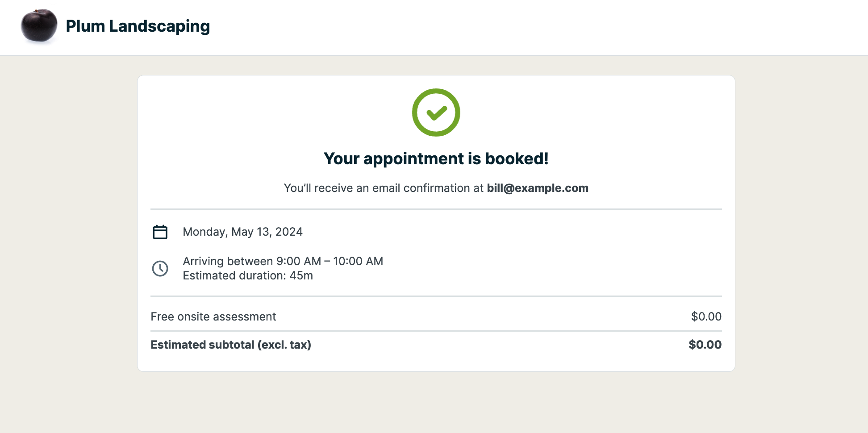This screenshot has width=868, height=433.
Task: Click the "You'll receive an email confirmation" text
Action: pos(383,188)
